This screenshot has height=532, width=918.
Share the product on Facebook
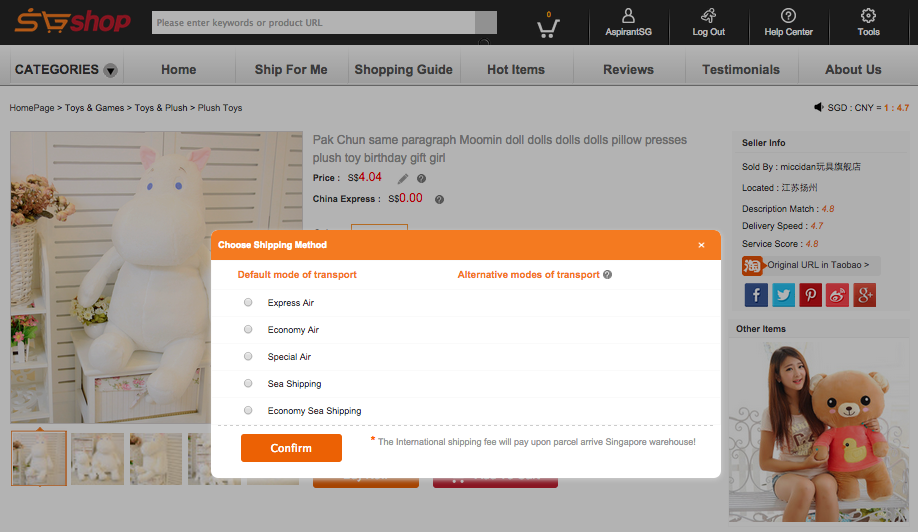(x=756, y=295)
